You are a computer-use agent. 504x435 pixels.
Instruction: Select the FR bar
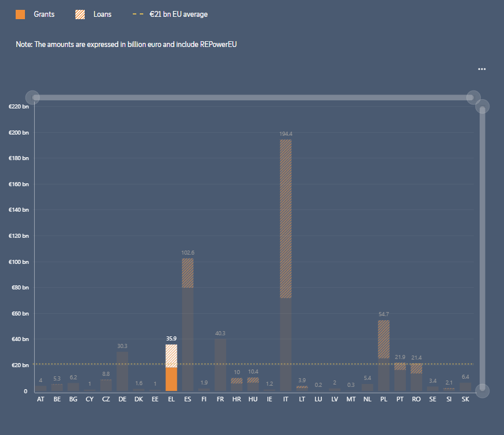coord(220,365)
